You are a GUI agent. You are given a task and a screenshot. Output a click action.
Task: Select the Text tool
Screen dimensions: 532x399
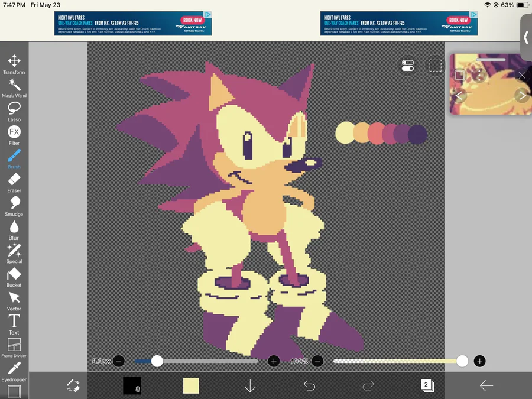click(x=14, y=325)
